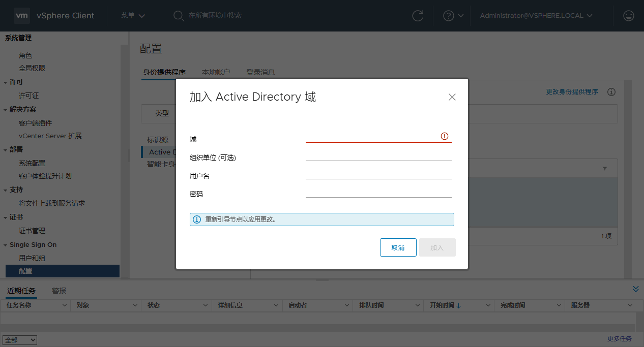Screen dimensions: 644x347
Task: Click the global refresh icon
Action: pos(418,16)
